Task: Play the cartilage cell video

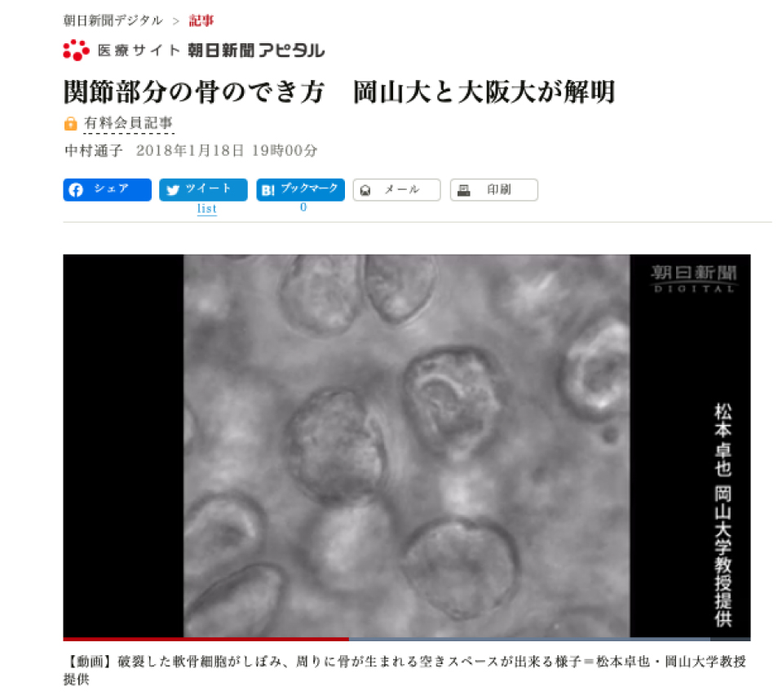Action: pos(407,445)
